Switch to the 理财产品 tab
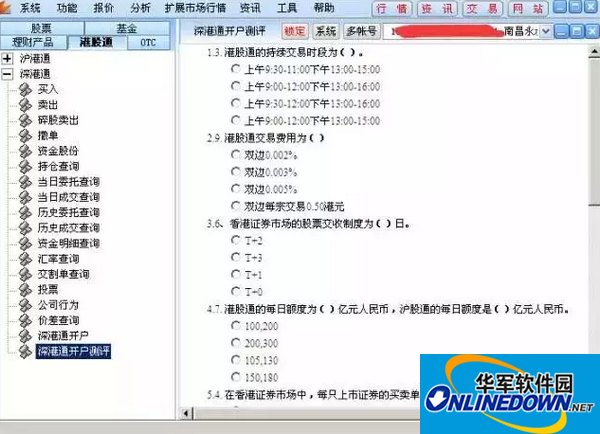The image size is (600, 434). click(34, 42)
